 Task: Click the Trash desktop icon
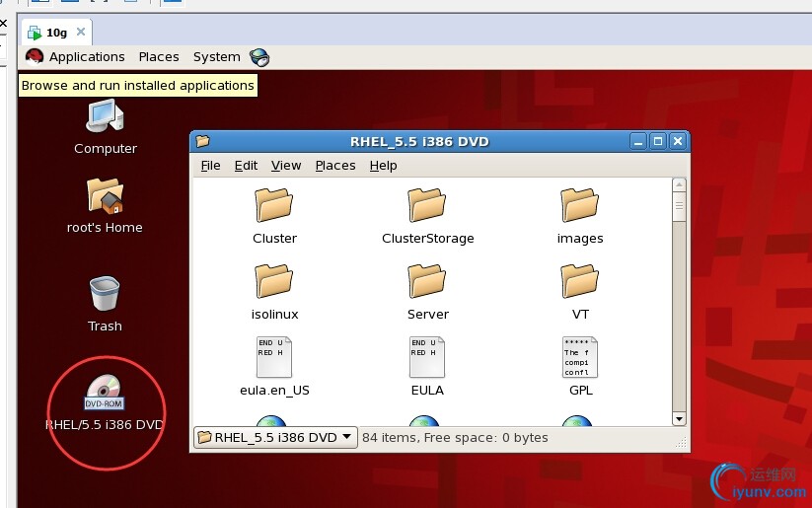105,293
